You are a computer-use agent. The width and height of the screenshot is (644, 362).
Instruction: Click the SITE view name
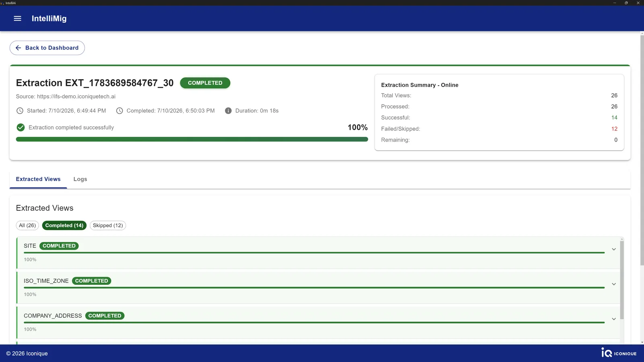(30, 246)
